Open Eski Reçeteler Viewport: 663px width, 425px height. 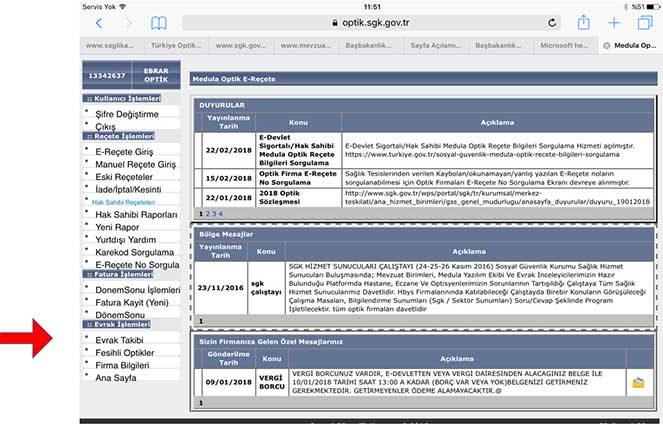pos(124,177)
